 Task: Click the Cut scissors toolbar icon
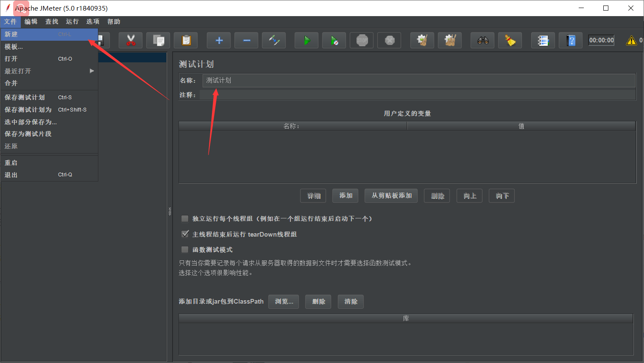coord(131,40)
